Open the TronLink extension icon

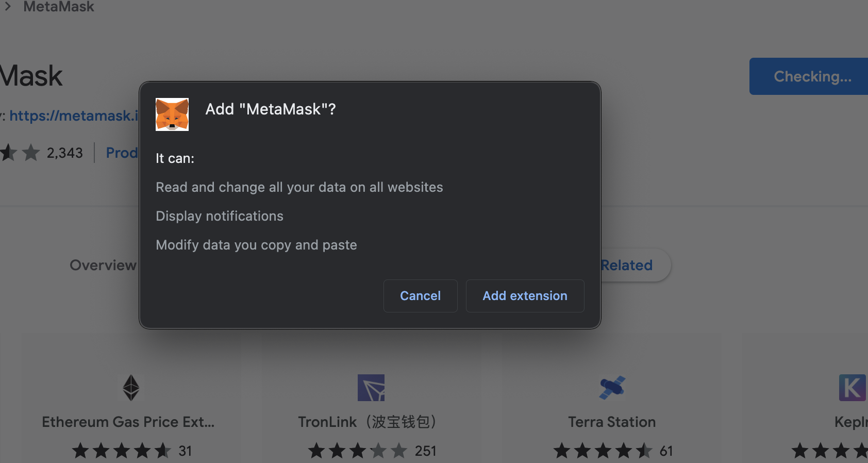click(x=371, y=388)
